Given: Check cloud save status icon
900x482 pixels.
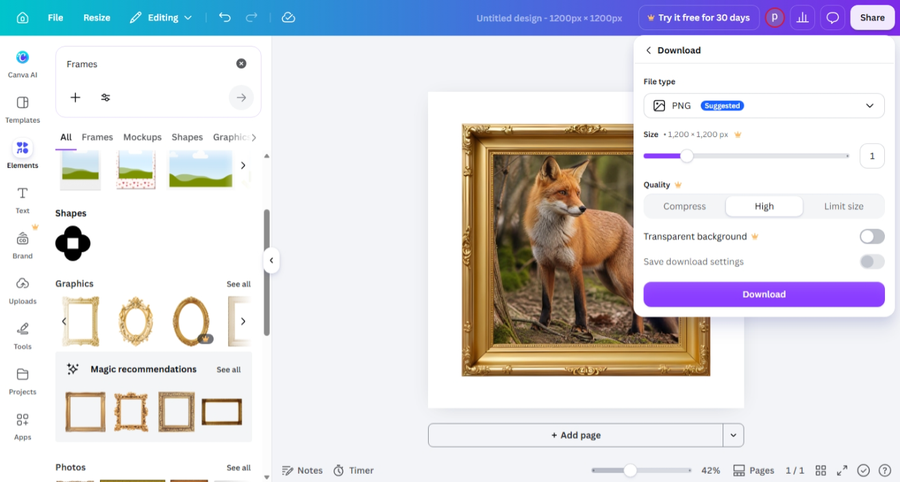Looking at the screenshot, I should tap(288, 18).
